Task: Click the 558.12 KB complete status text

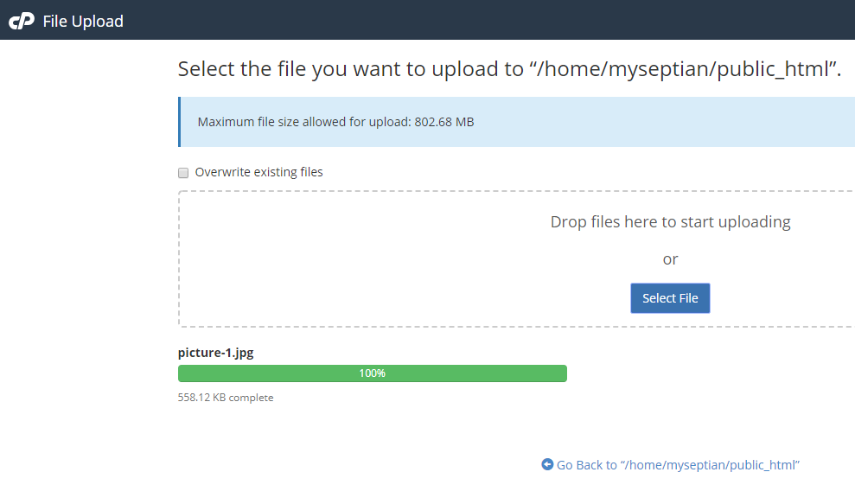Action: click(x=226, y=398)
